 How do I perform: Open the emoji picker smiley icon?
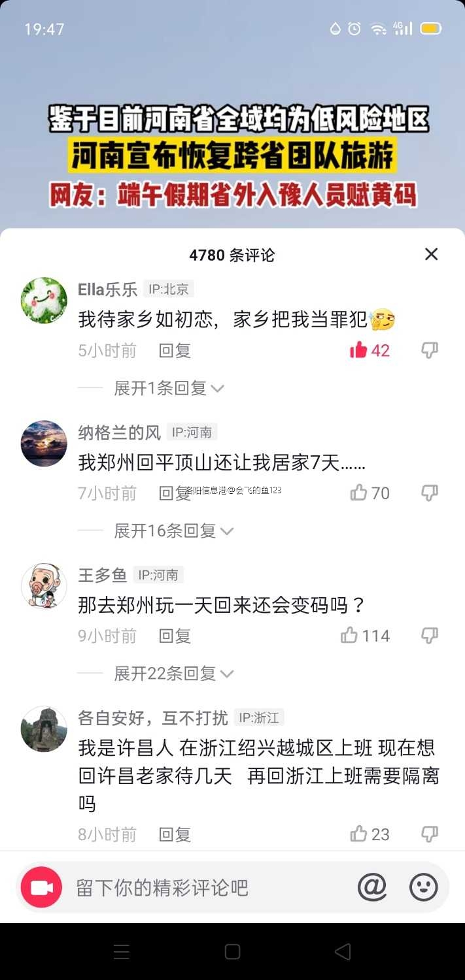tap(423, 887)
